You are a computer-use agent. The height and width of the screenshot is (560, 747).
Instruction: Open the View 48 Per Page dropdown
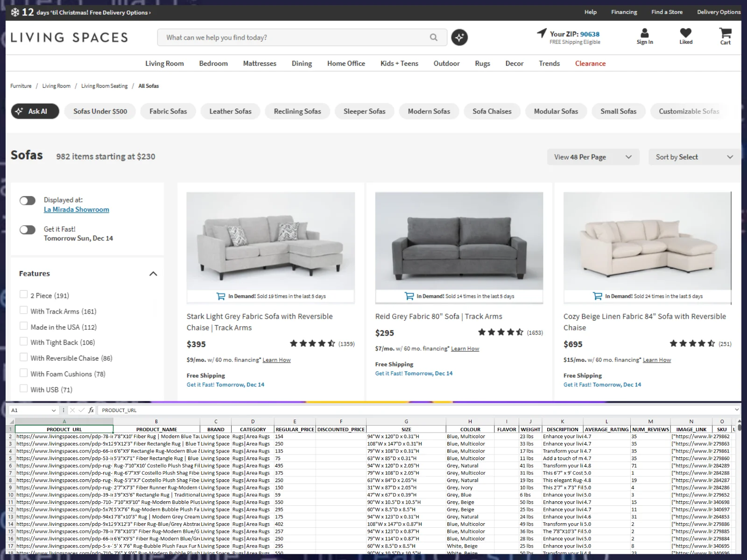click(x=593, y=157)
